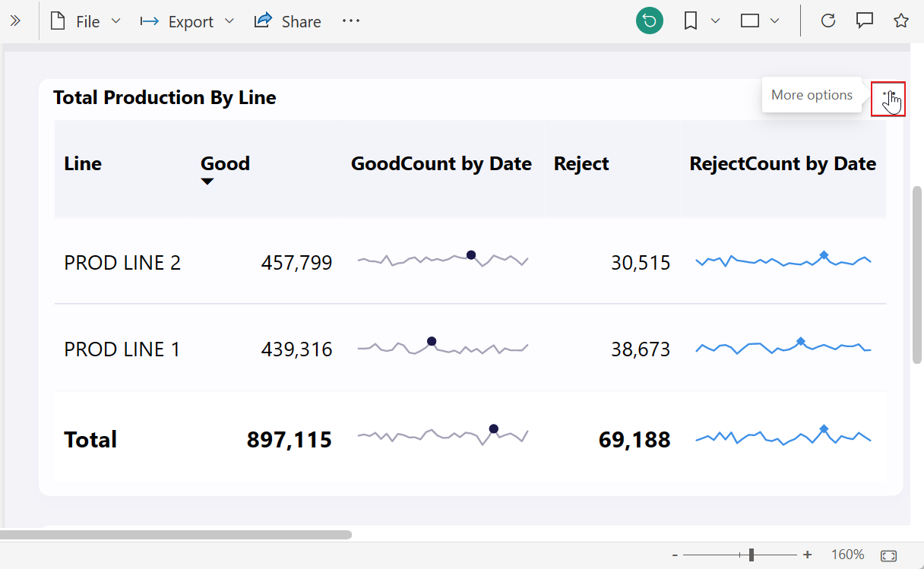Expand the View options dropdown chevron
The width and height of the screenshot is (924, 569).
coord(774,21)
